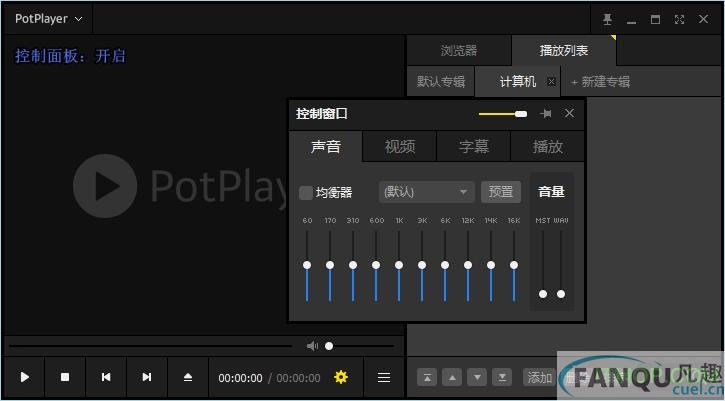Switch to the 浏览器 tab
725x401 pixels.
coord(459,50)
